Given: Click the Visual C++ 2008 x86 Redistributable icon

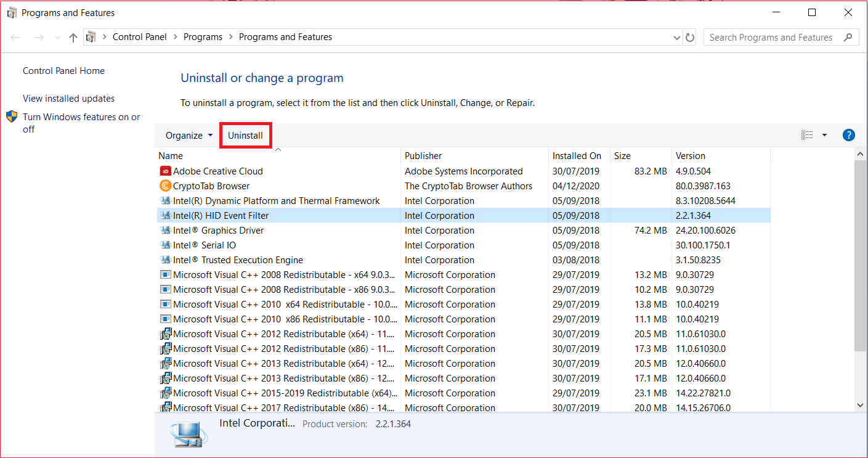Looking at the screenshot, I should (165, 290).
